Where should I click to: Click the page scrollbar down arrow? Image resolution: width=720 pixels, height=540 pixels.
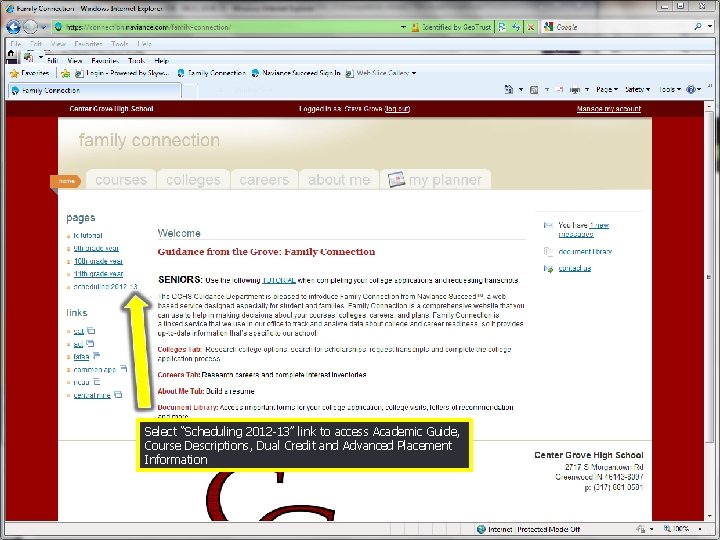(x=709, y=517)
